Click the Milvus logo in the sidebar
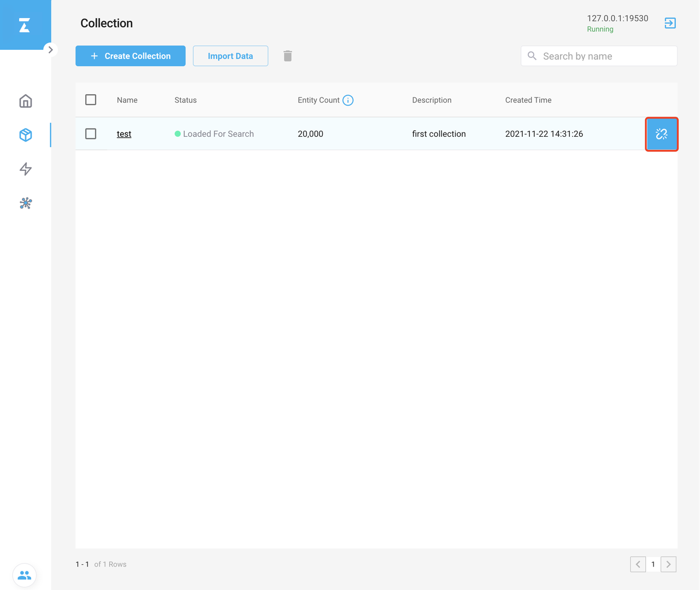 (x=25, y=25)
